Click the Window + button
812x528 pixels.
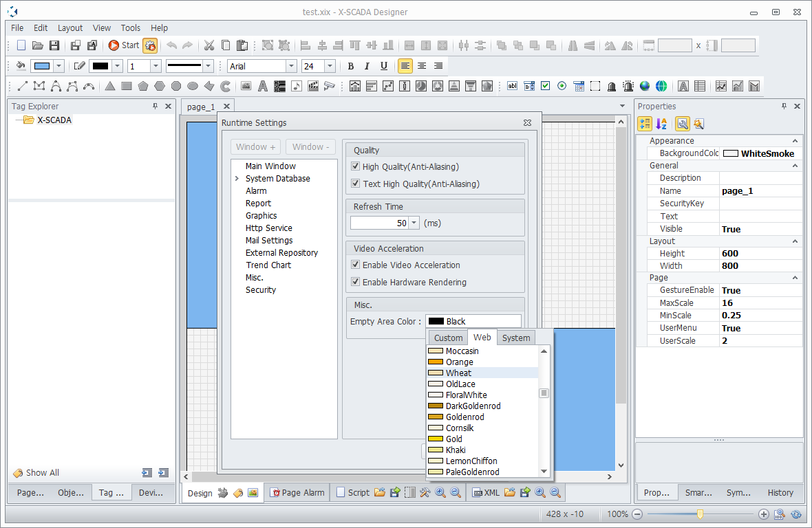pyautogui.click(x=256, y=147)
